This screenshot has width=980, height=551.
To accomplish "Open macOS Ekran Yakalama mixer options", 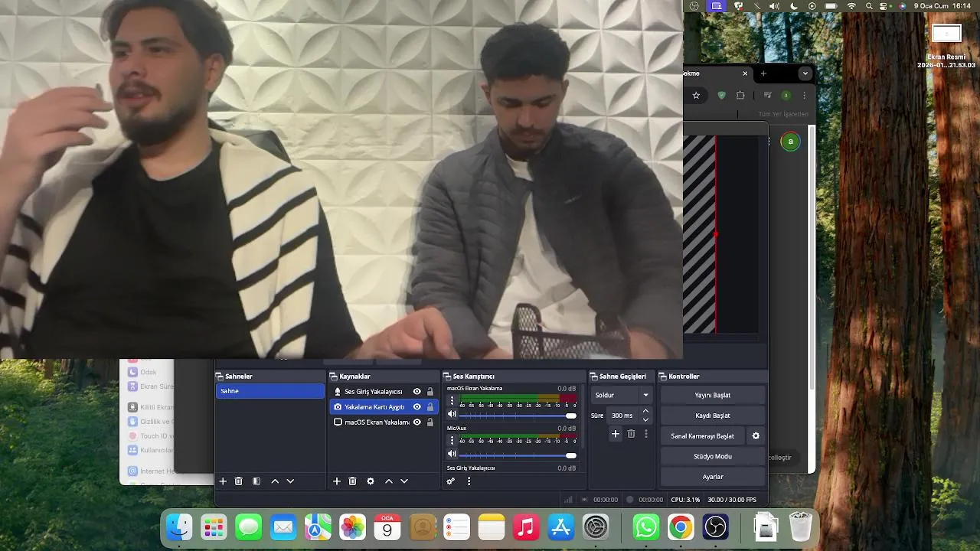I will tap(452, 400).
